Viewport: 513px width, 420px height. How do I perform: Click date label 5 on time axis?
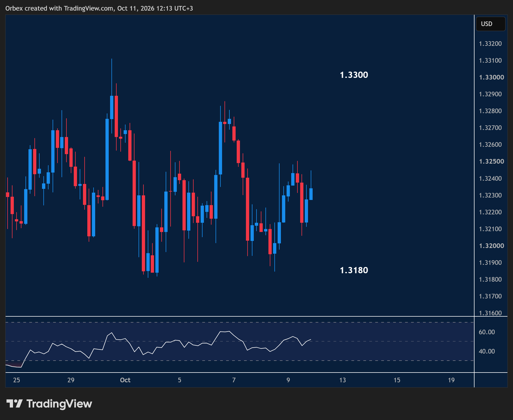[179, 380]
